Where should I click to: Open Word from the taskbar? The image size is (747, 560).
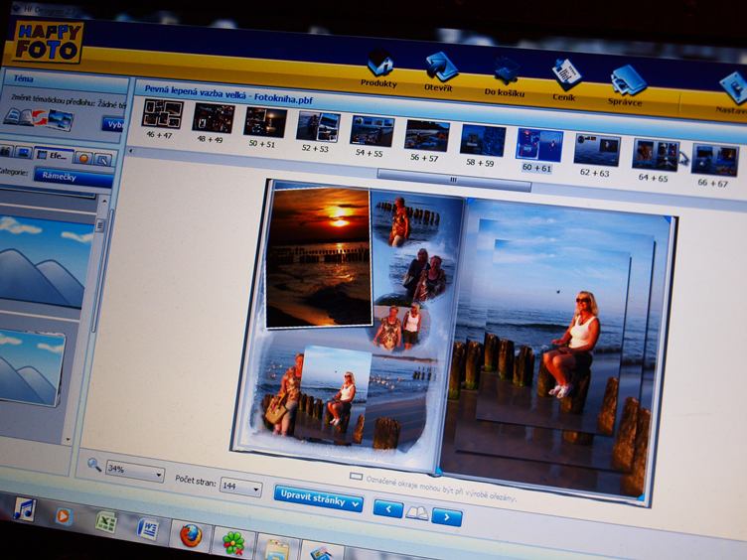point(148,528)
